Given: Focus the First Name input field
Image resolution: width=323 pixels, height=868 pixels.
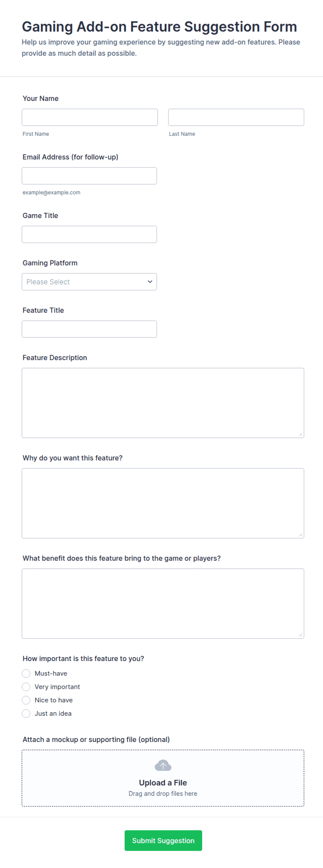Looking at the screenshot, I should (90, 117).
